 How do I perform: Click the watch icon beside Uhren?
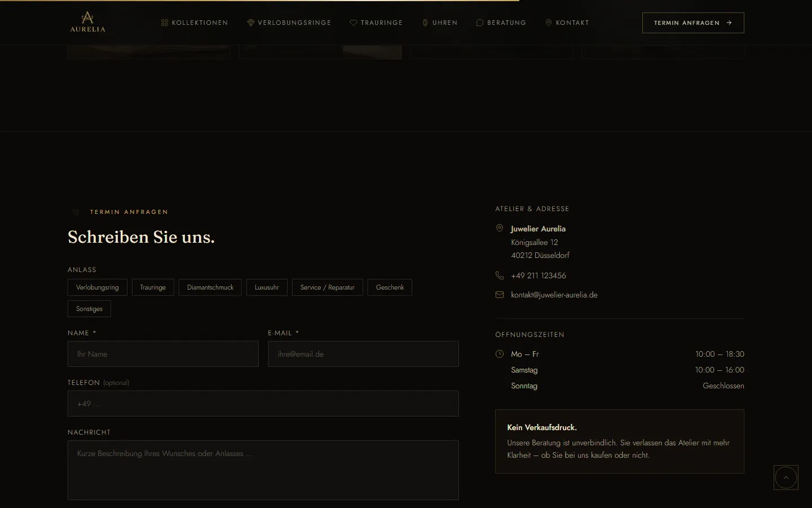425,23
